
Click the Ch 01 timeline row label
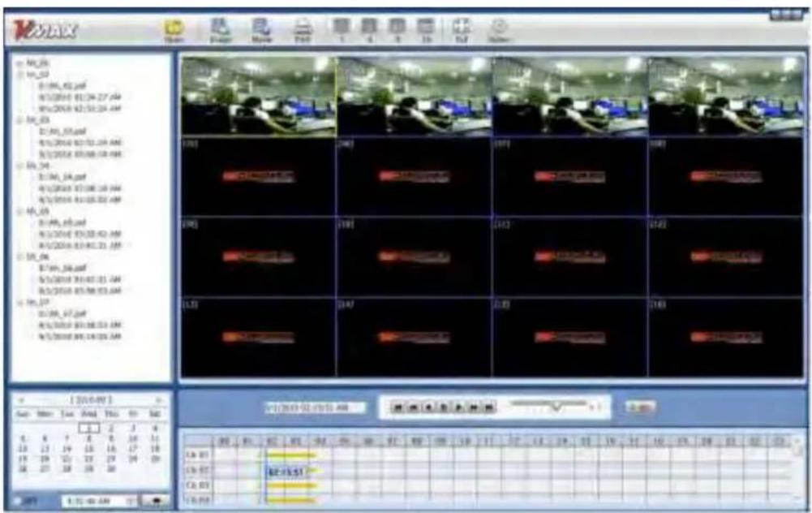[197, 455]
